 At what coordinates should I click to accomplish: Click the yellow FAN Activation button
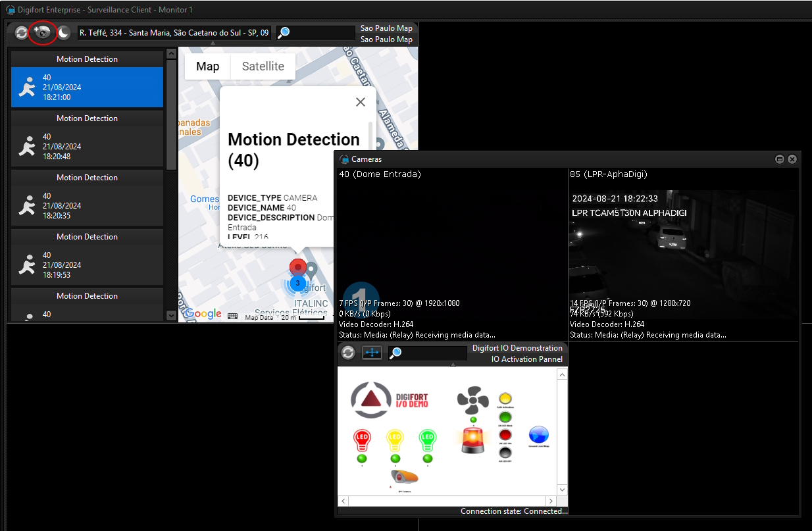point(505,399)
